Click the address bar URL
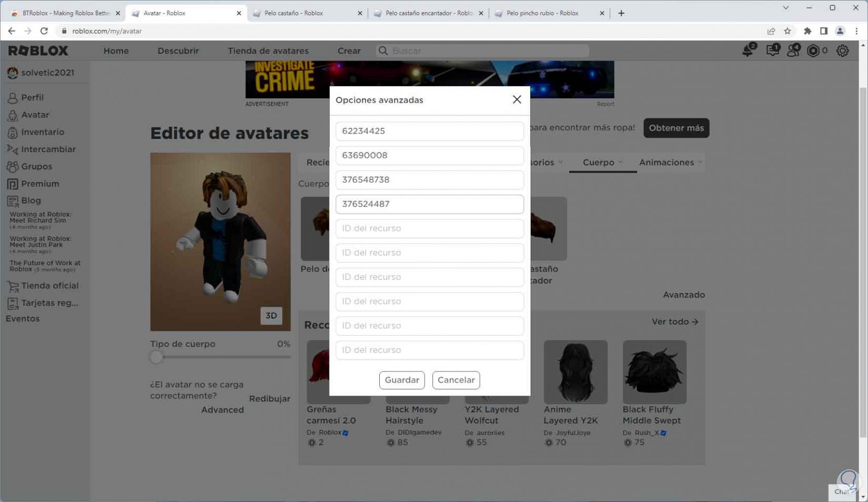This screenshot has height=502, width=868. coord(107,31)
